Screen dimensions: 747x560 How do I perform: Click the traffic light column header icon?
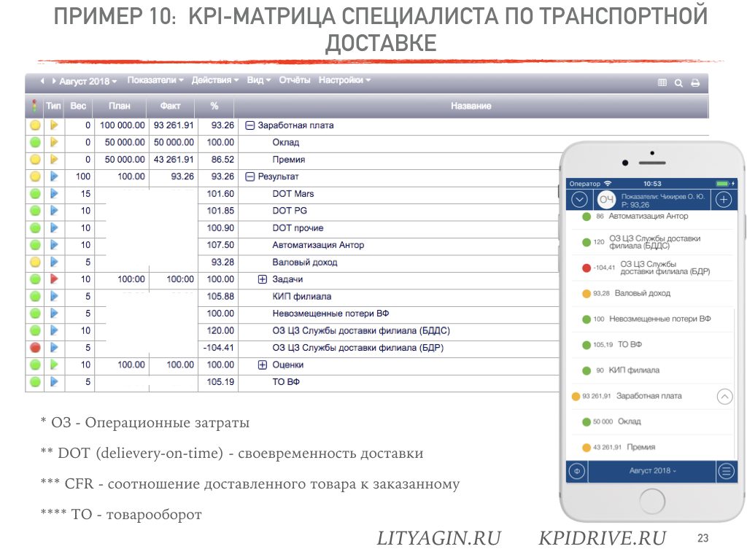pos(34,106)
